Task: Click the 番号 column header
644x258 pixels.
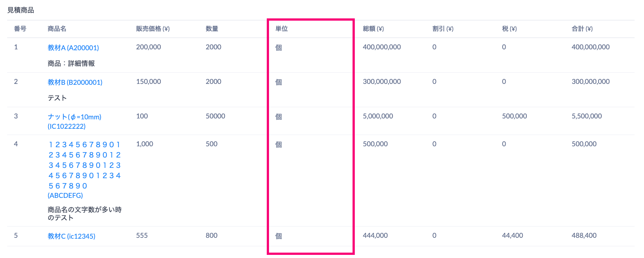Action: click(20, 29)
